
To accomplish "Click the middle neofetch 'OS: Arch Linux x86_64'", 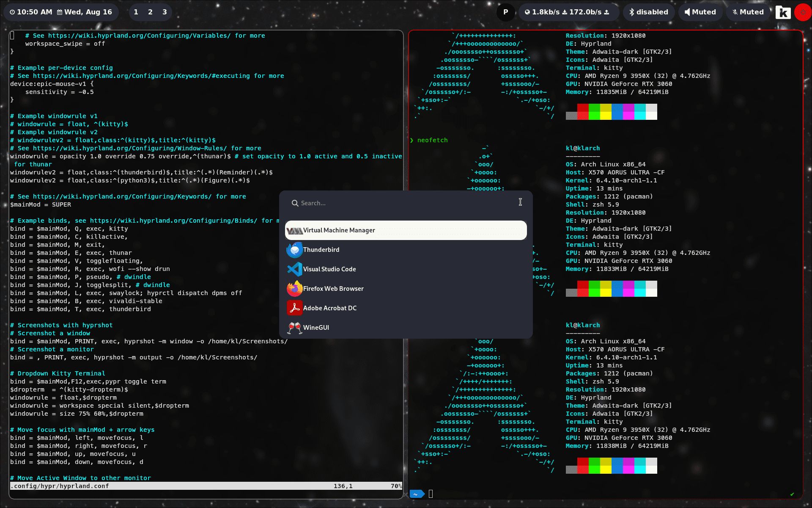I will coord(606,164).
